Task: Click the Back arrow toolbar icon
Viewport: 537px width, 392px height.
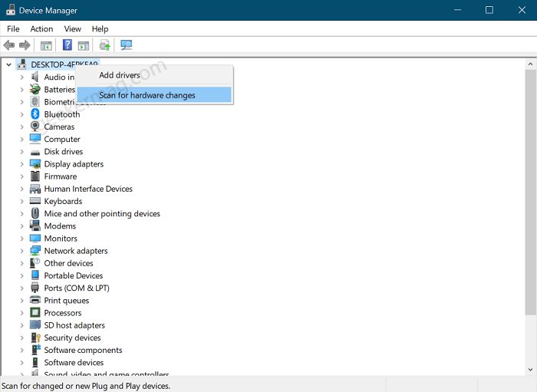Action: [x=9, y=44]
